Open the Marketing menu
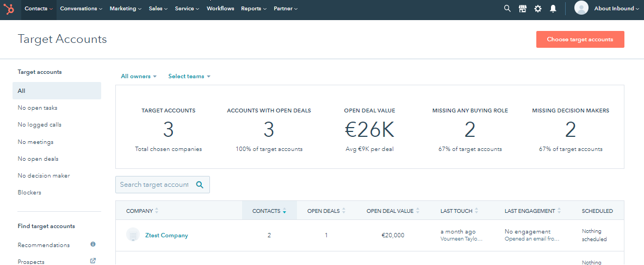The width and height of the screenshot is (644, 265). pos(125,9)
